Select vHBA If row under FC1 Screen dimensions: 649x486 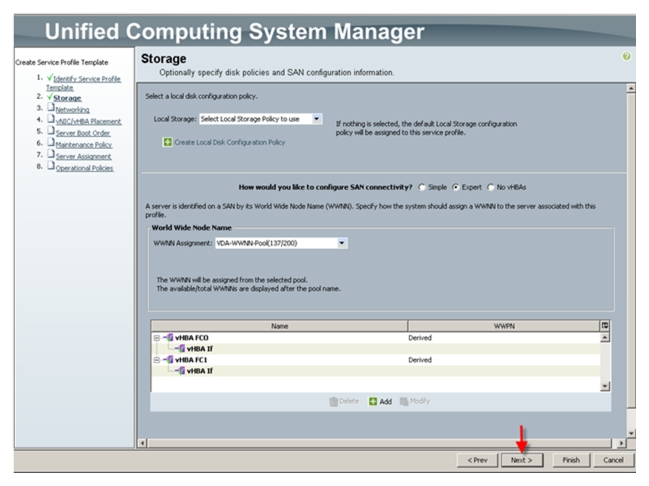pyautogui.click(x=376, y=371)
